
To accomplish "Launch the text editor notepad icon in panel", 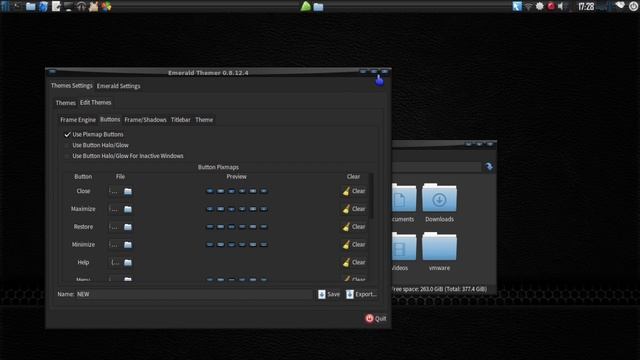I will pos(56,6).
